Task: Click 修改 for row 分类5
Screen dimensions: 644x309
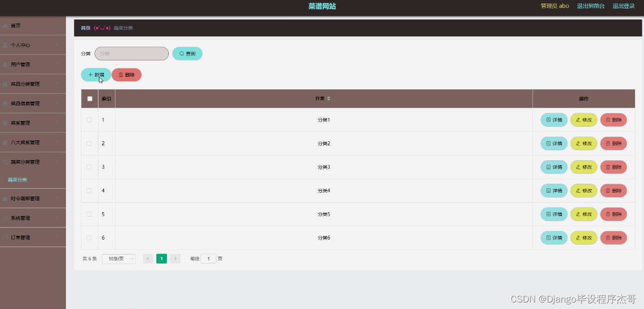Action: [584, 214]
